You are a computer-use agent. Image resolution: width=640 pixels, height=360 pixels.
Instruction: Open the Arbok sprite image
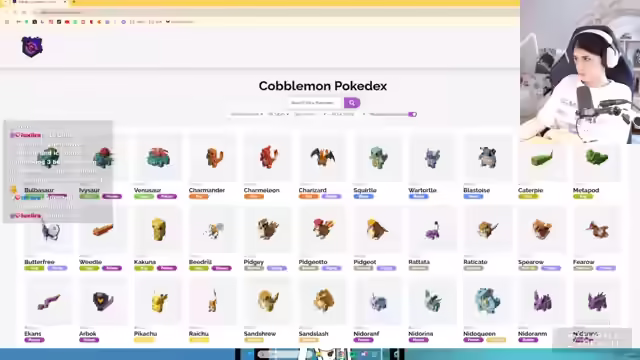click(x=103, y=302)
